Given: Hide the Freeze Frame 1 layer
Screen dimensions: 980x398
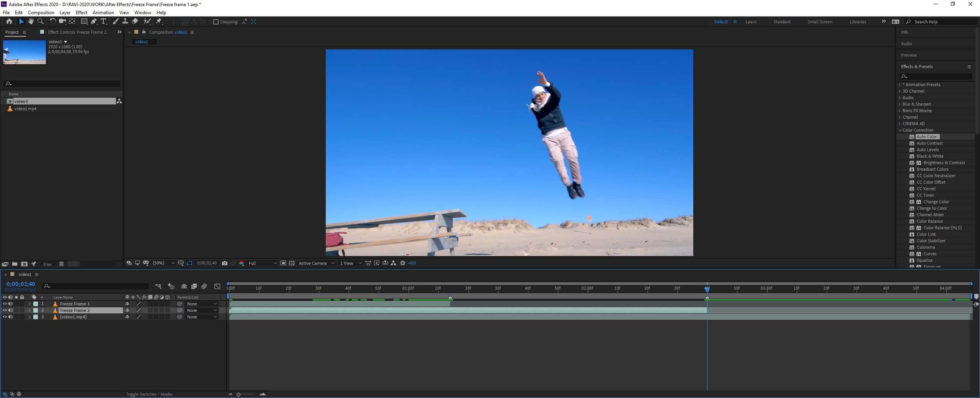Looking at the screenshot, I should [5, 304].
